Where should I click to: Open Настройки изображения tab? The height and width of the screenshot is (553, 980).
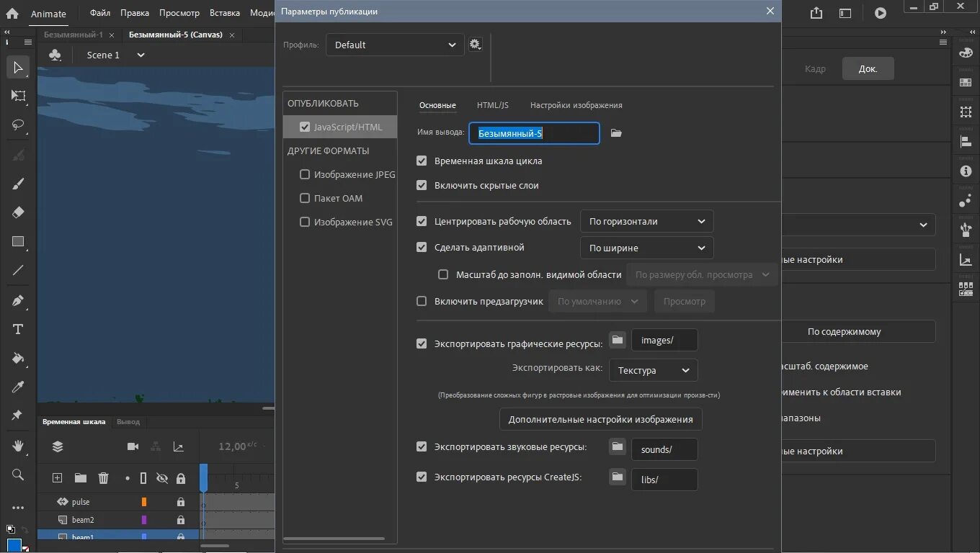(x=576, y=105)
